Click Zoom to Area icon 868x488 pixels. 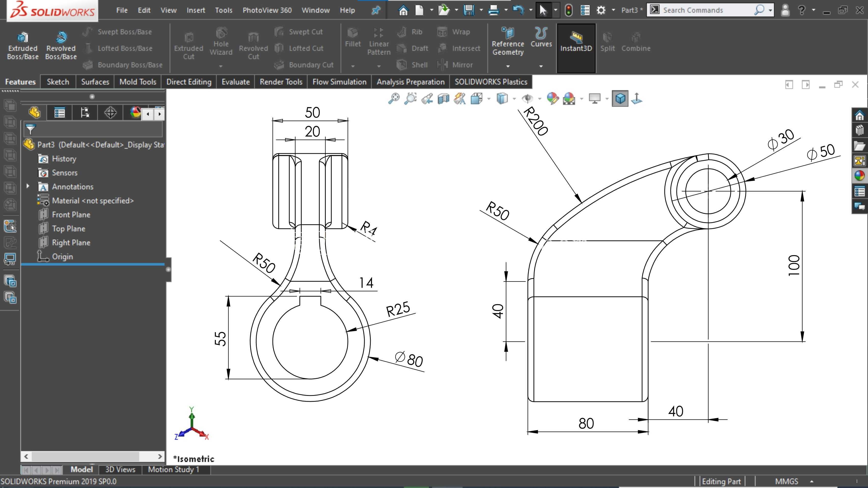[410, 99]
